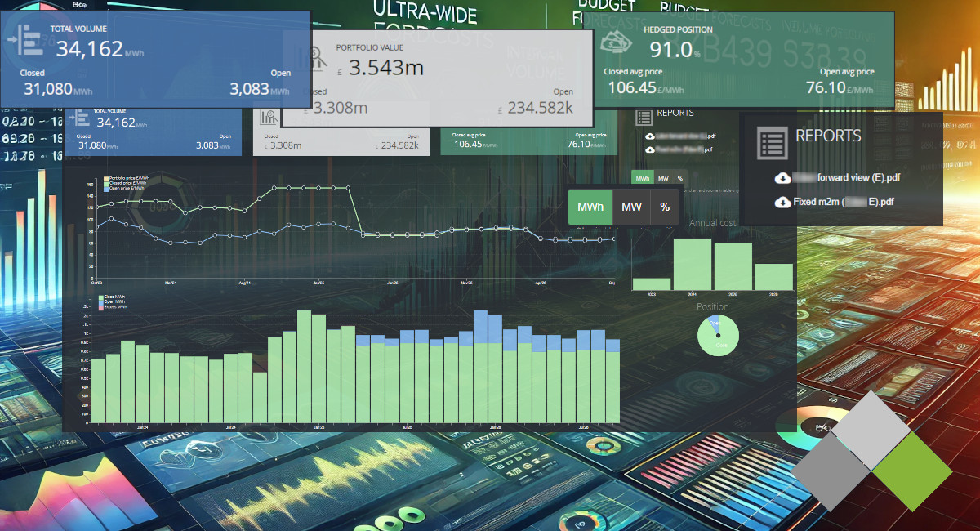This screenshot has width=980, height=531.
Task: Select the large Hedged Position summary card
Action: coord(743,58)
